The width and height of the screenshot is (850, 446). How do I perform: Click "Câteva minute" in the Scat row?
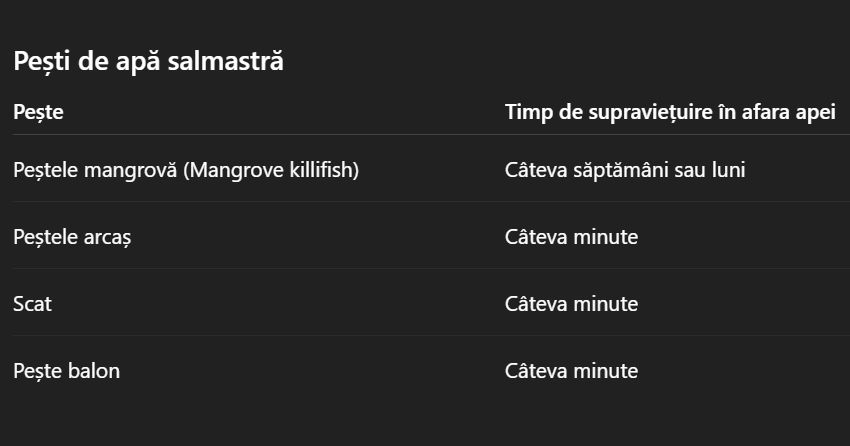point(571,304)
